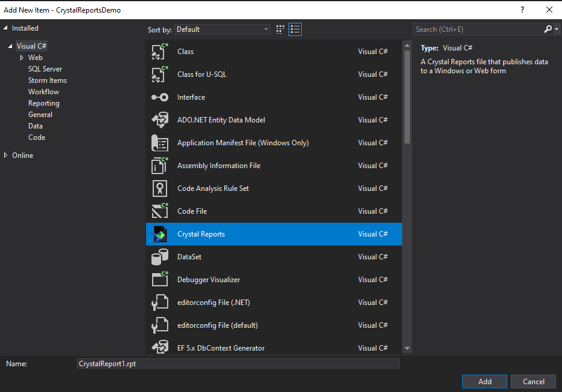562x392 pixels.
Task: Select the Class for U-SQL icon
Action: (x=160, y=74)
